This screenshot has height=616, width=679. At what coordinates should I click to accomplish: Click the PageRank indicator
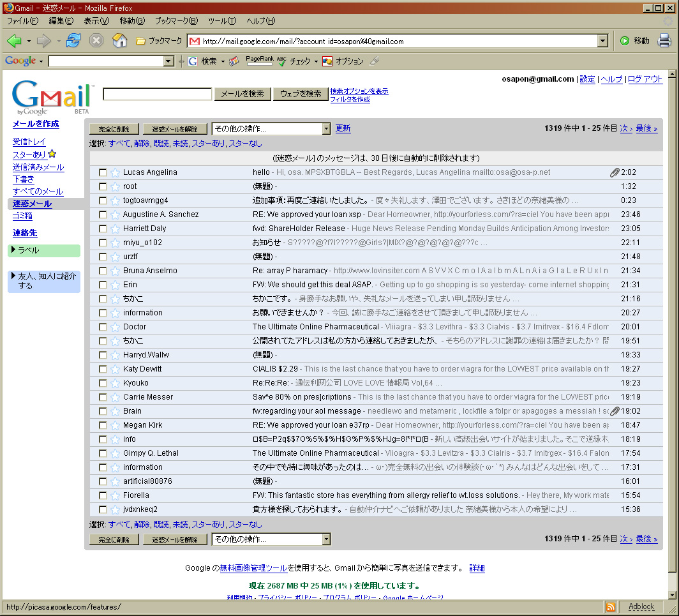pyautogui.click(x=259, y=60)
